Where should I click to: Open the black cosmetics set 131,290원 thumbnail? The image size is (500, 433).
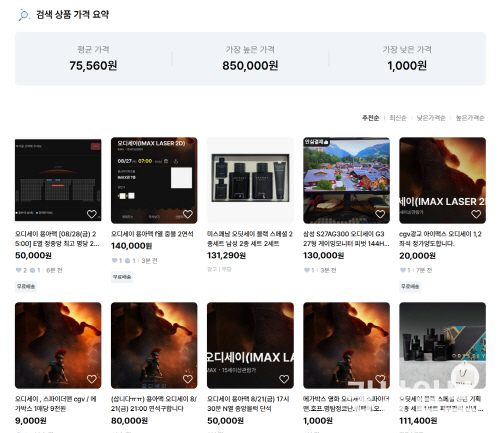250,180
